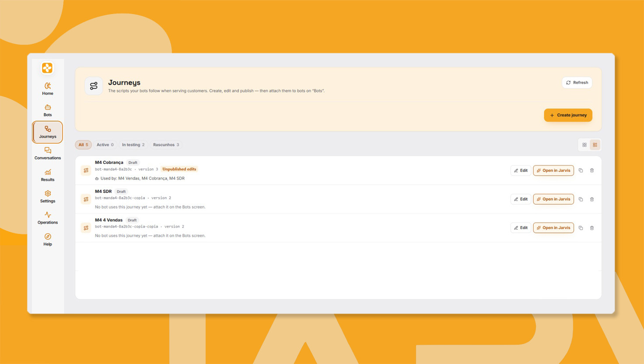
Task: Switch to grid view layout
Action: [584, 145]
